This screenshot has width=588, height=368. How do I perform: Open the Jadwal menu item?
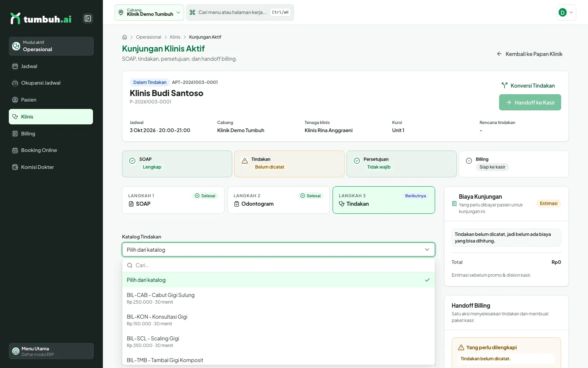tap(51, 66)
